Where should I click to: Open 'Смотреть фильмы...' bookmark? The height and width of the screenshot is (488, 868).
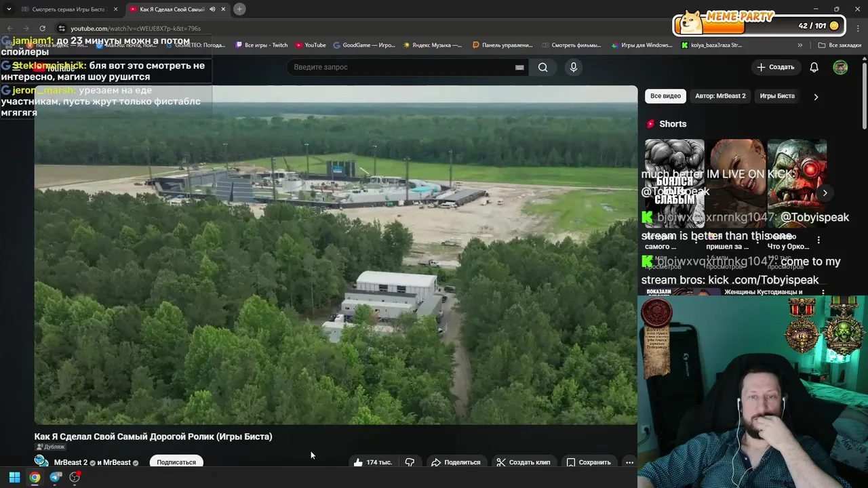(572, 45)
